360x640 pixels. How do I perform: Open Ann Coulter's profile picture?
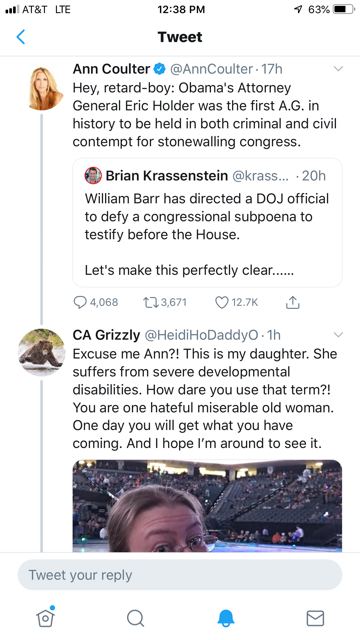pyautogui.click(x=45, y=88)
